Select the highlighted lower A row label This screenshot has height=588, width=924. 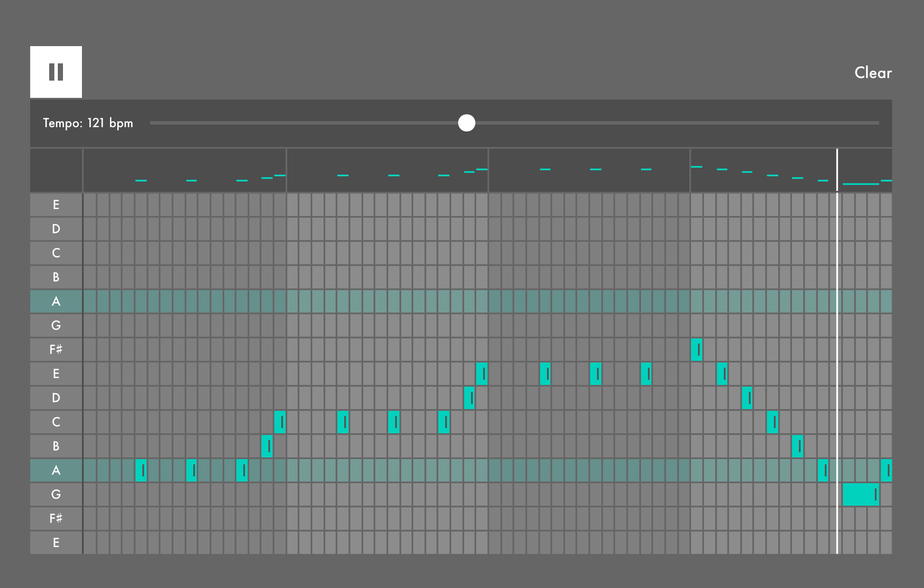click(56, 470)
